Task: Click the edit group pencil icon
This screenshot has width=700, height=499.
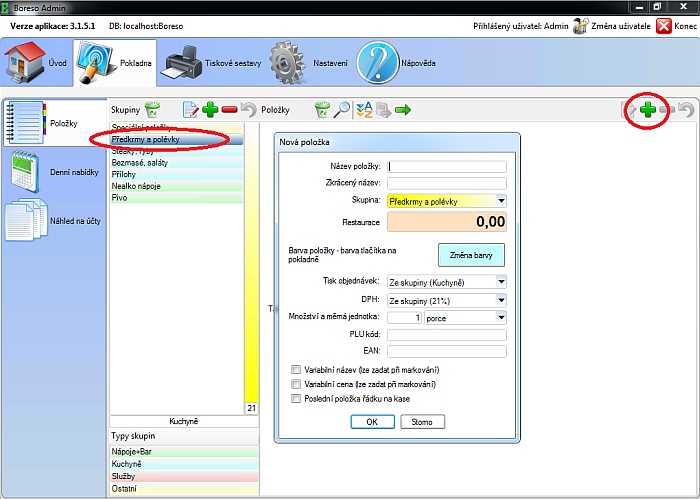Action: pyautogui.click(x=190, y=110)
